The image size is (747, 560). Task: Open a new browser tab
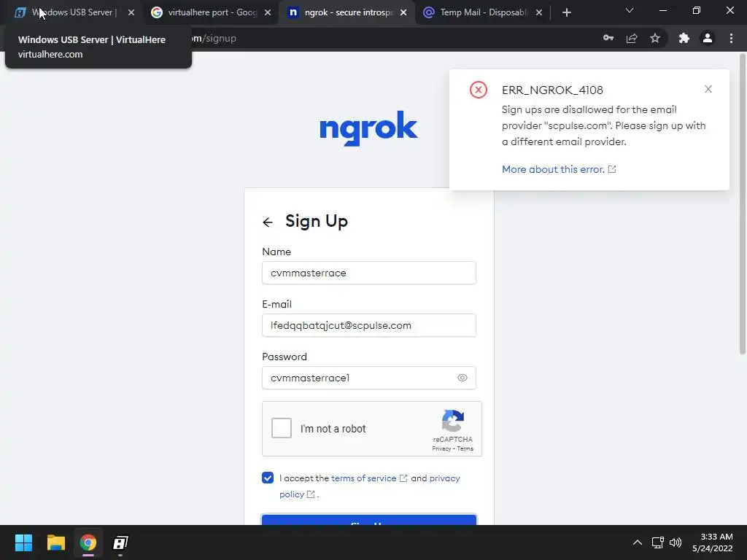(x=566, y=12)
